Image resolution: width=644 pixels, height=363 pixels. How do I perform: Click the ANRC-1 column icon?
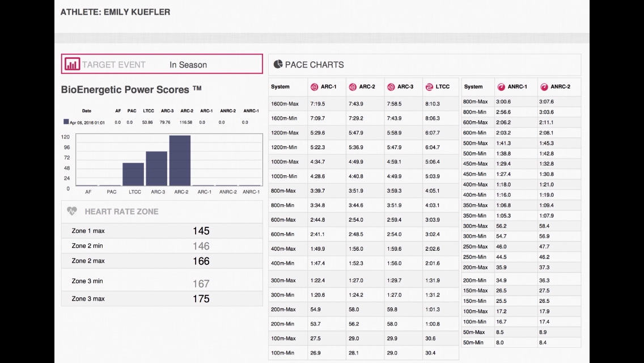[501, 87]
